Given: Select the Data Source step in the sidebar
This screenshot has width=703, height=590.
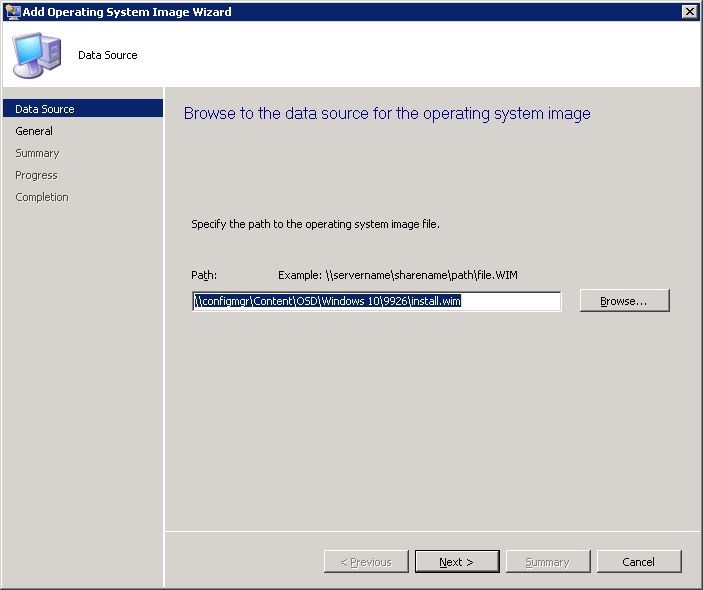Looking at the screenshot, I should point(45,109).
